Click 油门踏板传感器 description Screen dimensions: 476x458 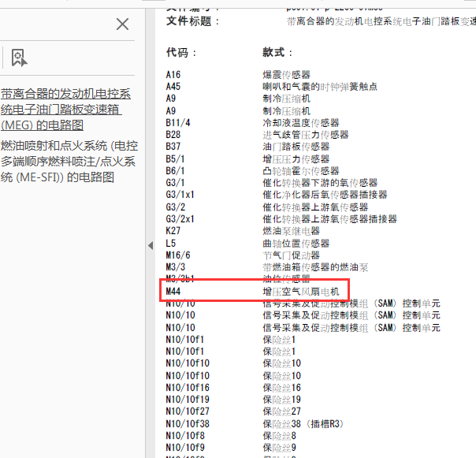(x=296, y=147)
